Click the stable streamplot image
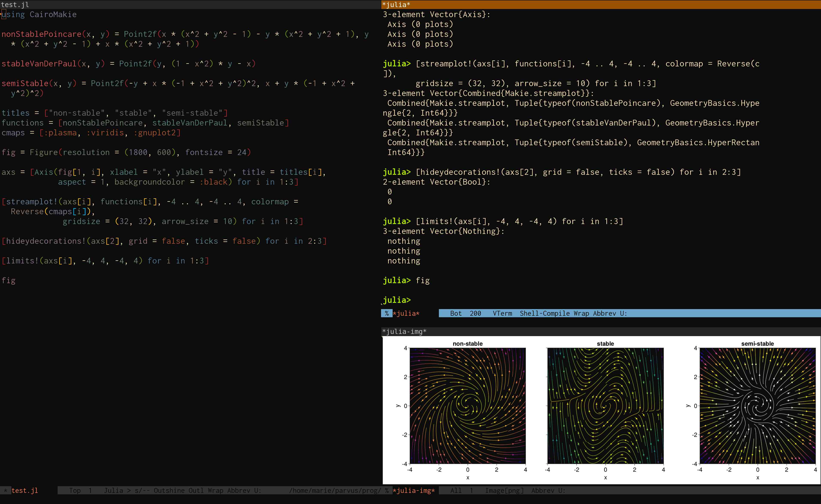The width and height of the screenshot is (821, 504). tap(605, 406)
